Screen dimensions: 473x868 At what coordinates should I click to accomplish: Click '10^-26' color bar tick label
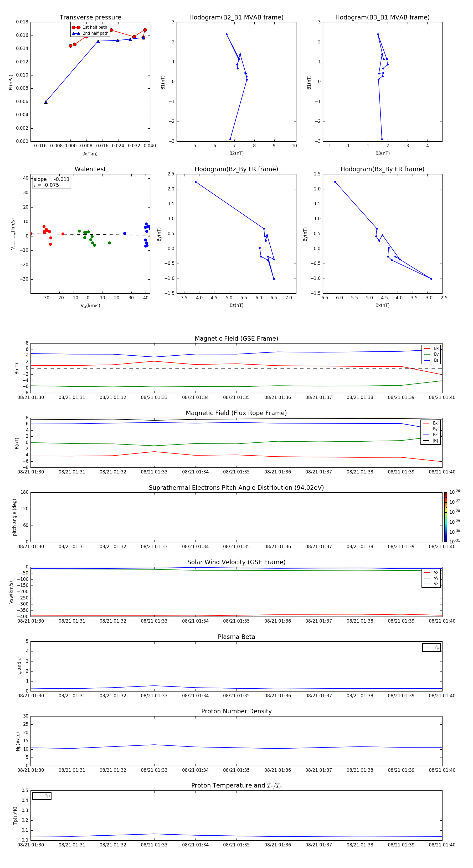click(x=455, y=492)
